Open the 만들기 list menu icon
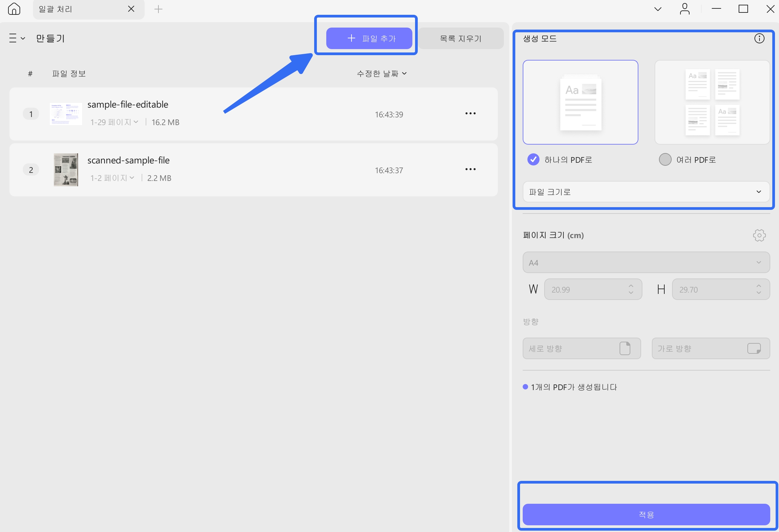This screenshot has width=779, height=532. (x=17, y=38)
